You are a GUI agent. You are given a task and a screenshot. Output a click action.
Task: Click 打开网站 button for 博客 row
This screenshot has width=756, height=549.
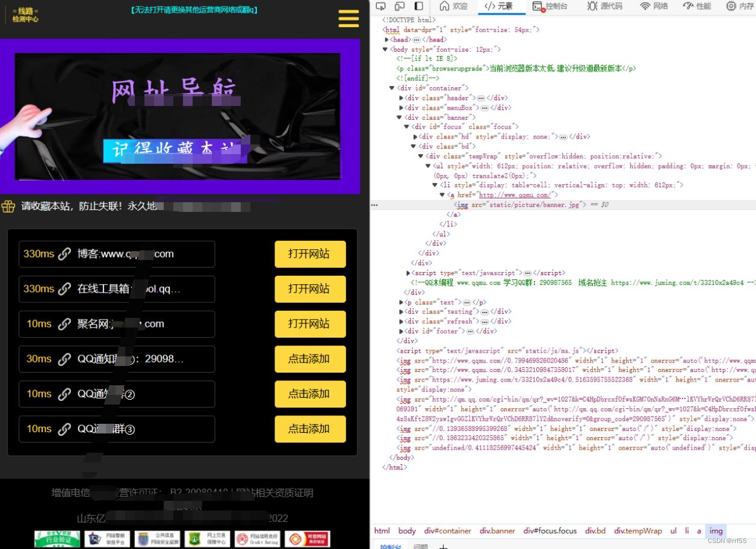(309, 254)
